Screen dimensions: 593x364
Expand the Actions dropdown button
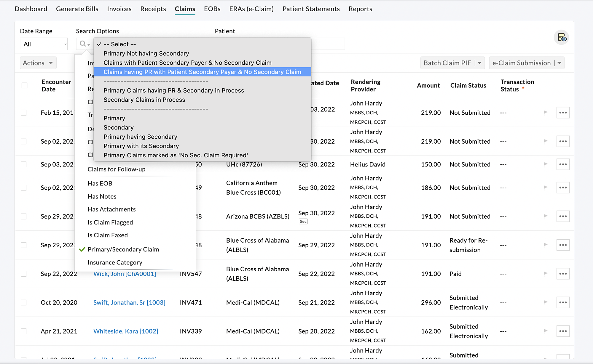click(x=38, y=63)
